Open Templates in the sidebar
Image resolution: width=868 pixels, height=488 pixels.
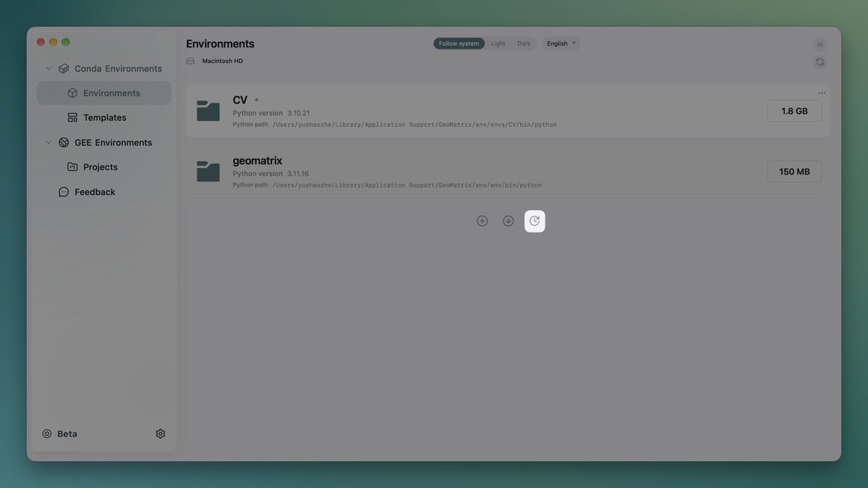click(104, 117)
